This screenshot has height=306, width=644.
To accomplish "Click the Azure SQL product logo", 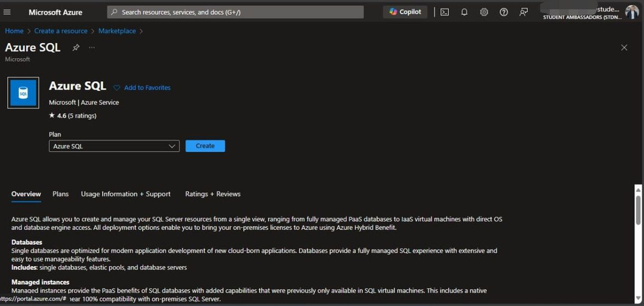I will [x=23, y=93].
